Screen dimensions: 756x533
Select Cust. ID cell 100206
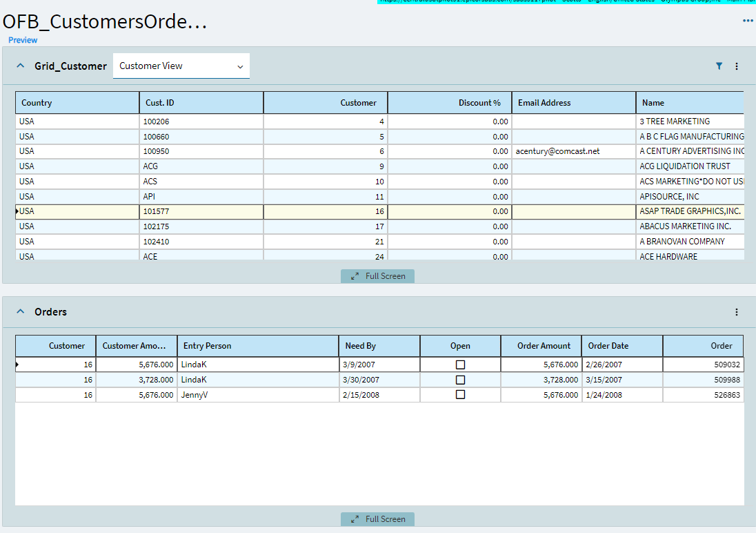click(201, 122)
